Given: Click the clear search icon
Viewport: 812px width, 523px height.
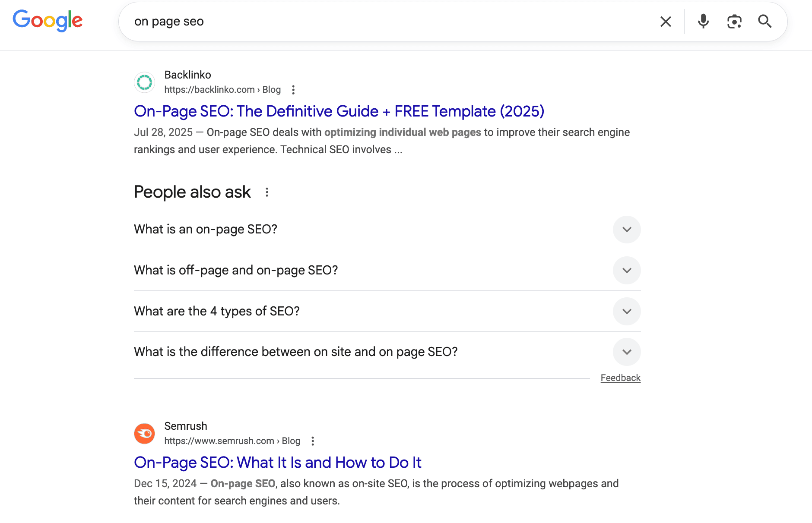Looking at the screenshot, I should [666, 21].
